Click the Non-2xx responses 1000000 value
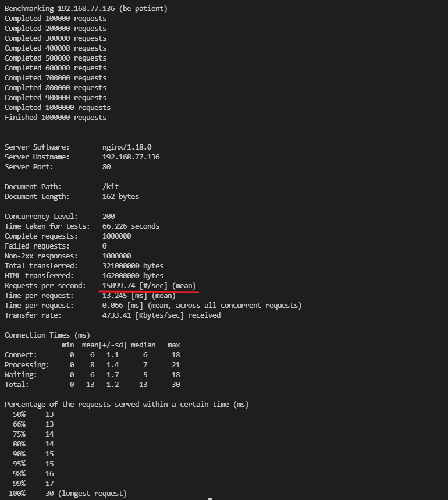448x500 pixels. coord(116,256)
